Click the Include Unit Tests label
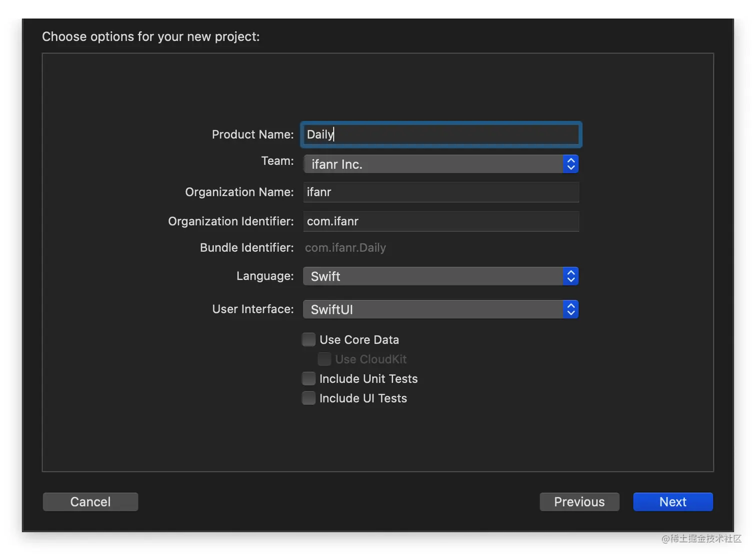 (368, 379)
